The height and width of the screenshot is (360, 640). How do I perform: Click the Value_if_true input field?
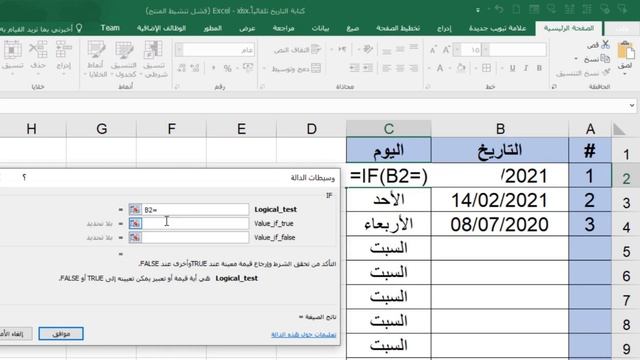tap(195, 223)
